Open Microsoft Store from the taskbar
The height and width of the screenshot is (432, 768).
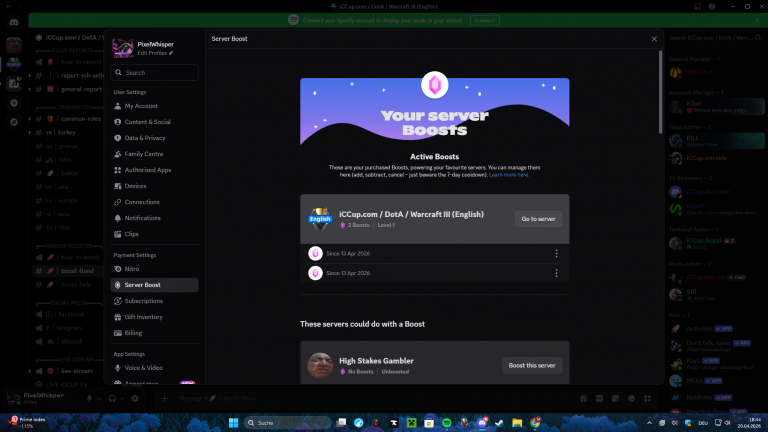(x=429, y=423)
